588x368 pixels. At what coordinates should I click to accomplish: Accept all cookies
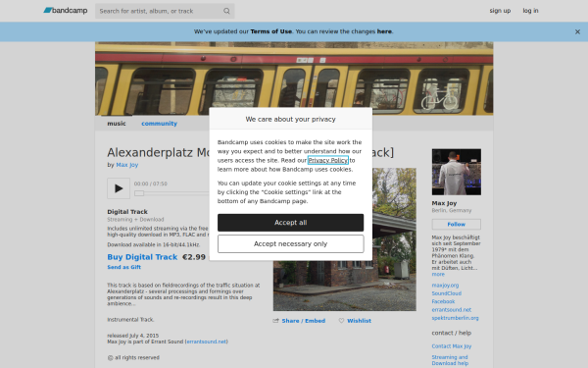point(290,223)
